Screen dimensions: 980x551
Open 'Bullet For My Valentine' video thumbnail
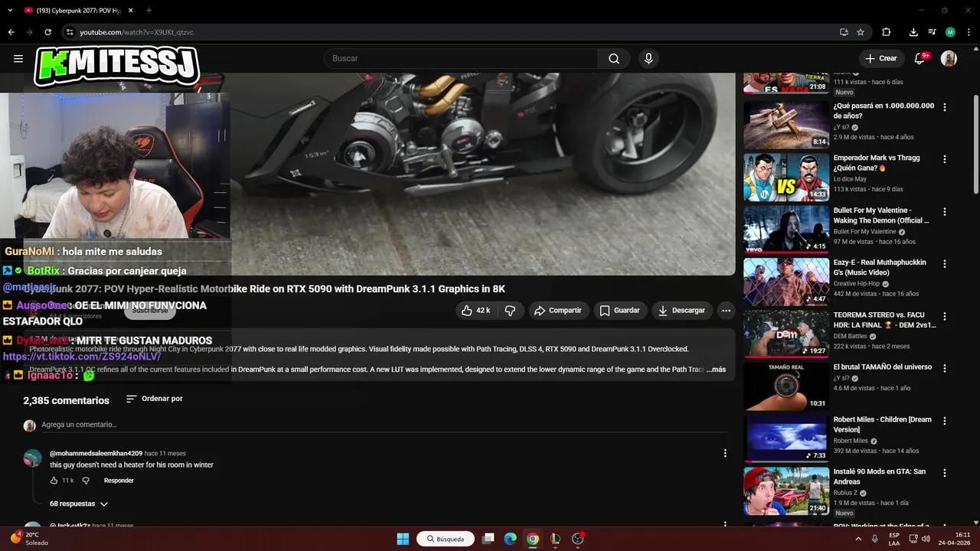(x=786, y=230)
